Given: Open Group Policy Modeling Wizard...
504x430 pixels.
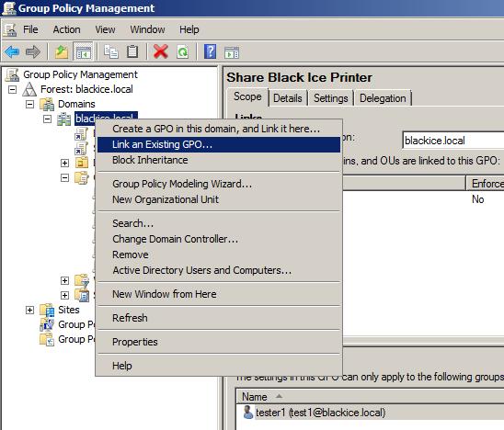Looking at the screenshot, I should point(219,184).
